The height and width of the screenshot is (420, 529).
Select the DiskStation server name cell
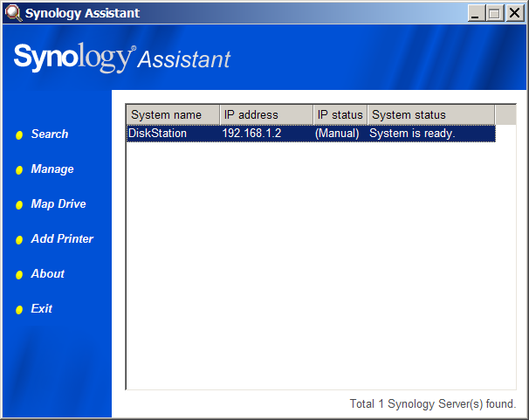click(x=157, y=134)
